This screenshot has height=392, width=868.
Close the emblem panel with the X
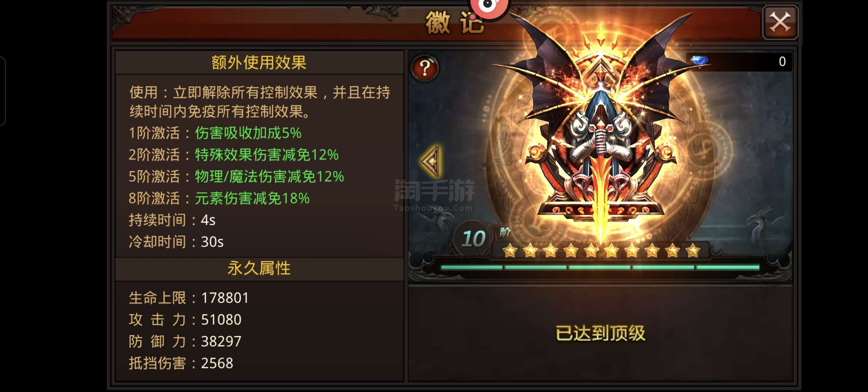click(x=780, y=22)
